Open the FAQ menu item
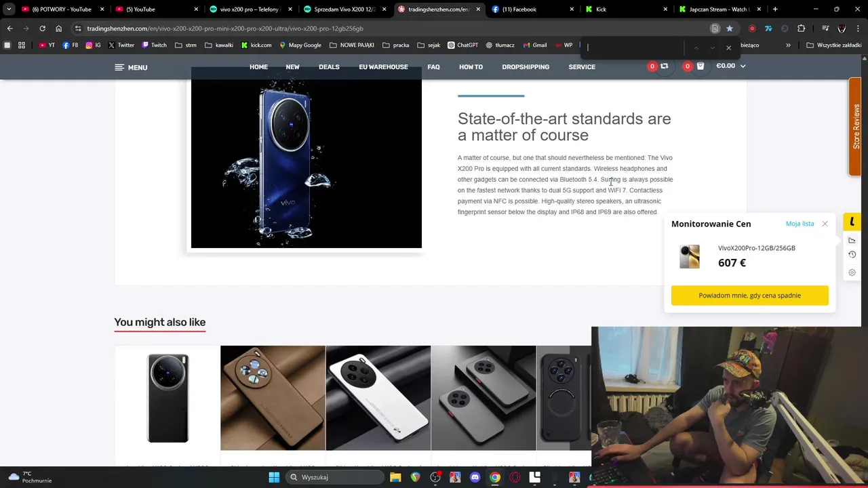 (x=433, y=67)
